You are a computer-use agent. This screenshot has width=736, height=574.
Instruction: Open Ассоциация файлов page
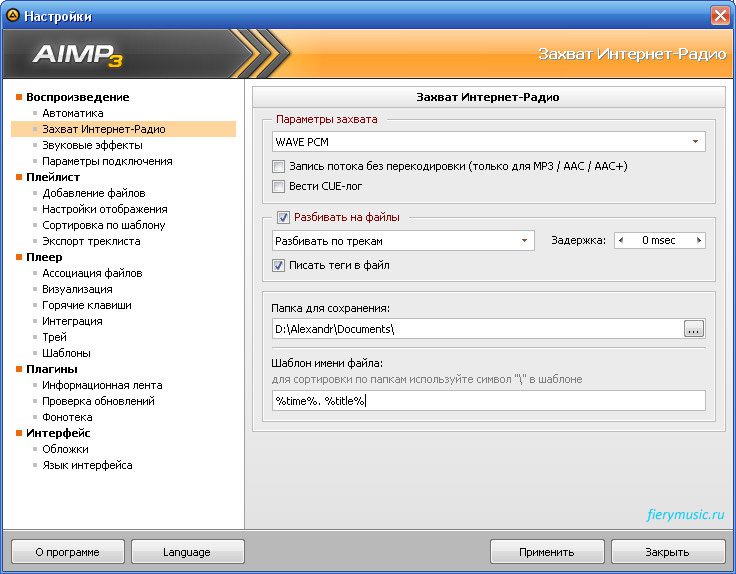coord(92,273)
